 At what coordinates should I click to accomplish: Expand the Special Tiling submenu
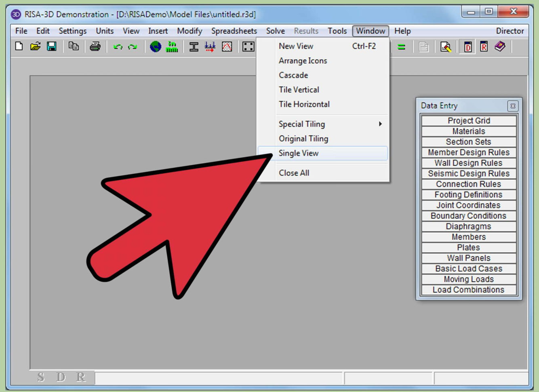pyautogui.click(x=301, y=124)
